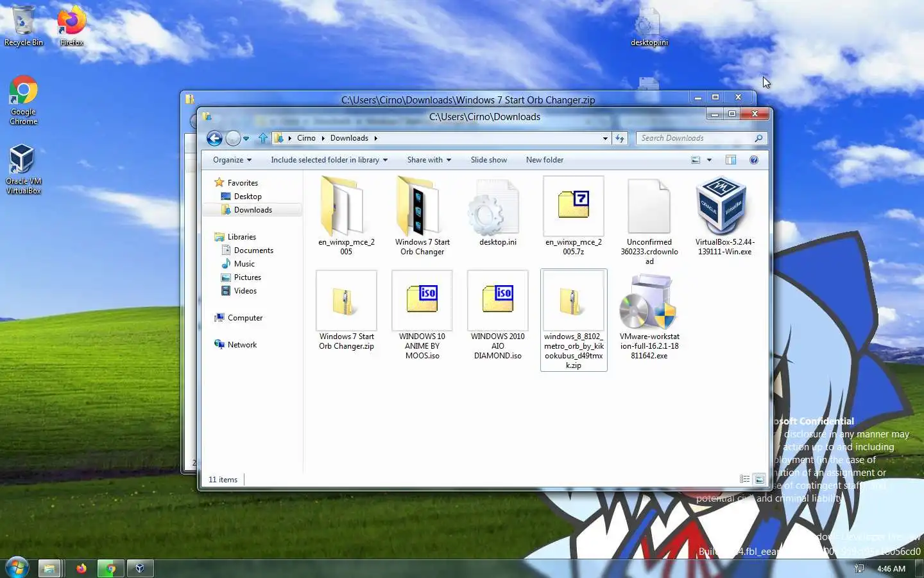Select the Unconfirmed 360233.crdownload file
The width and height of the screenshot is (924, 578).
(x=649, y=221)
